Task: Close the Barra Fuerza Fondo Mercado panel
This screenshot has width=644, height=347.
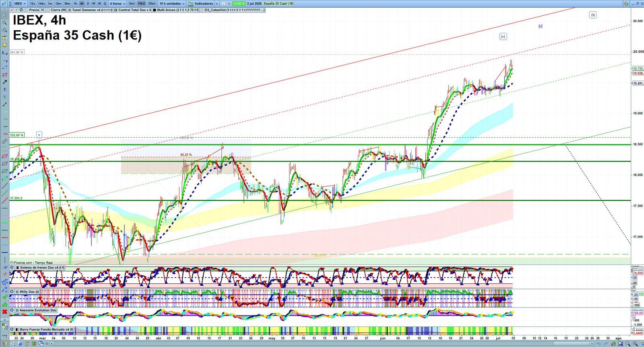Action: (12, 329)
